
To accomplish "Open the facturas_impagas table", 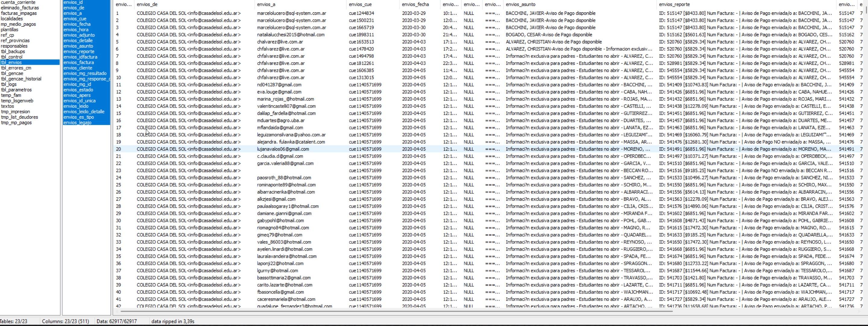I will click(x=18, y=13).
